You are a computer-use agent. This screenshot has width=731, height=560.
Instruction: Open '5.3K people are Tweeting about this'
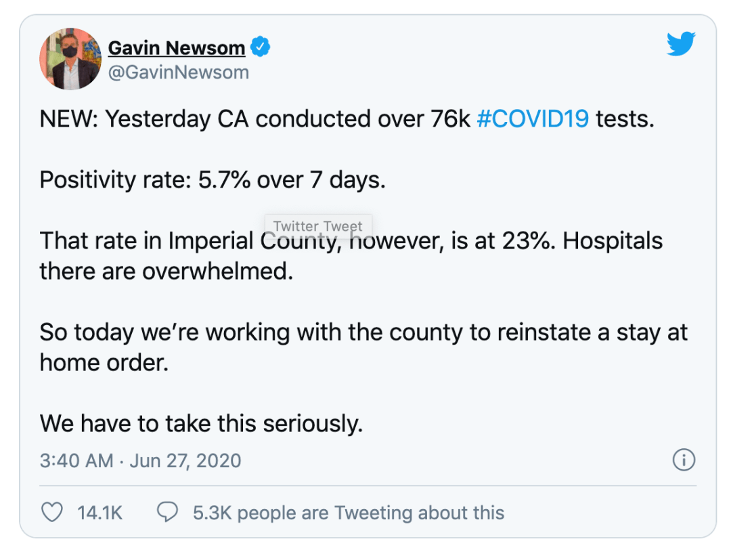(x=349, y=513)
